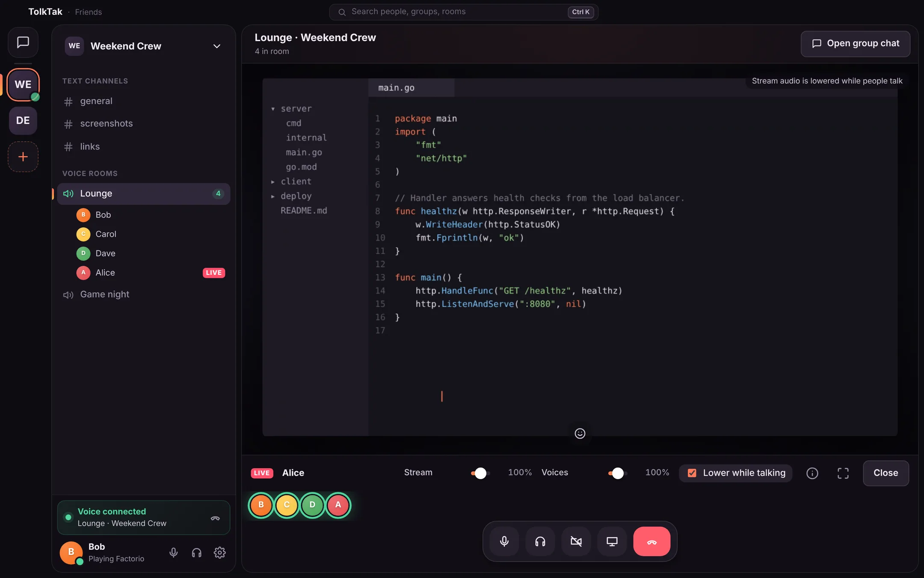Adjust the Stream volume slider

[480, 473]
